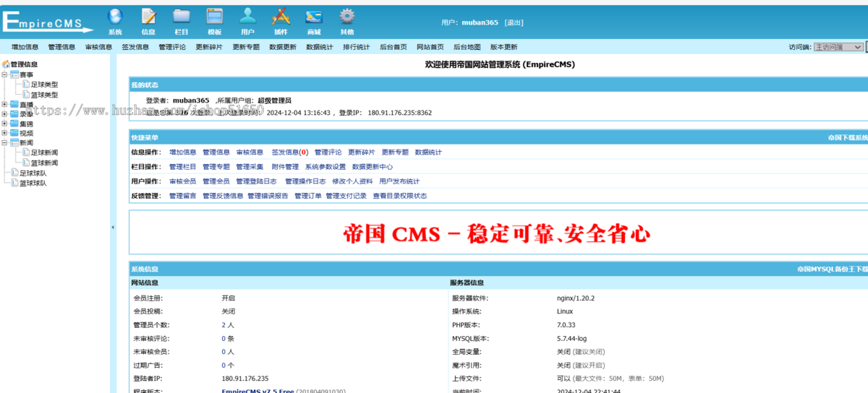Screen dimensions: 868x393
Task: Click the page icon beside 篮球球队
Action: (x=14, y=183)
